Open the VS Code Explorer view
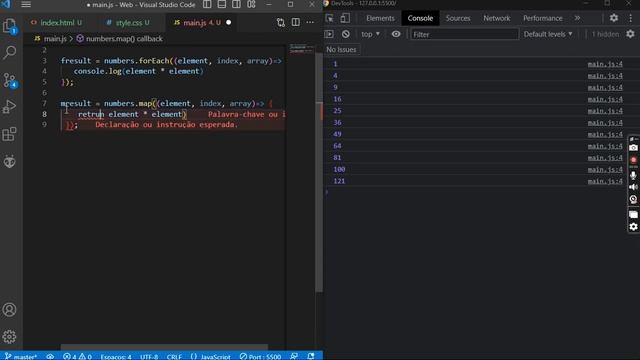The width and height of the screenshot is (640, 360). pyautogui.click(x=9, y=26)
